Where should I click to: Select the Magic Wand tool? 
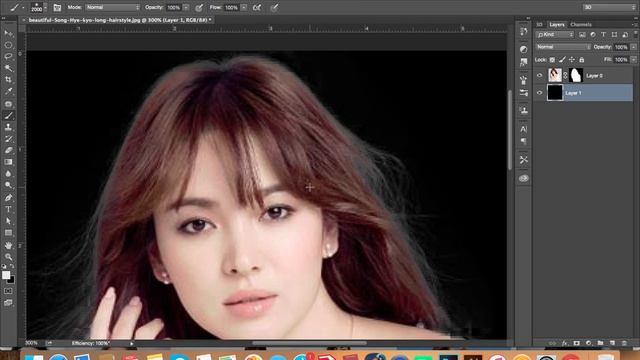point(8,68)
